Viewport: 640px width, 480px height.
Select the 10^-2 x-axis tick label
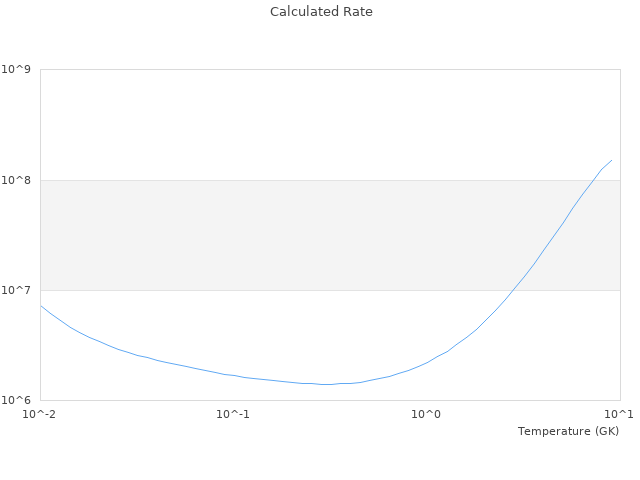(x=40, y=414)
